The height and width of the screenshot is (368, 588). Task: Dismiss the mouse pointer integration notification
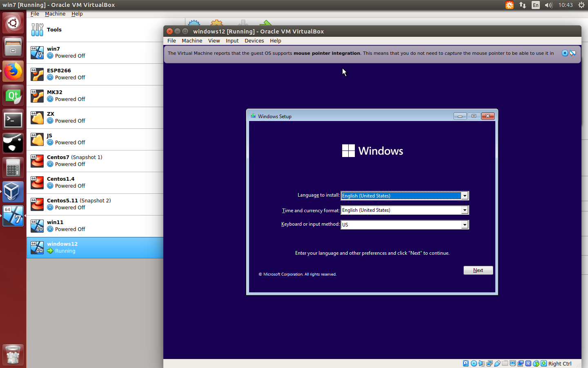click(x=565, y=53)
